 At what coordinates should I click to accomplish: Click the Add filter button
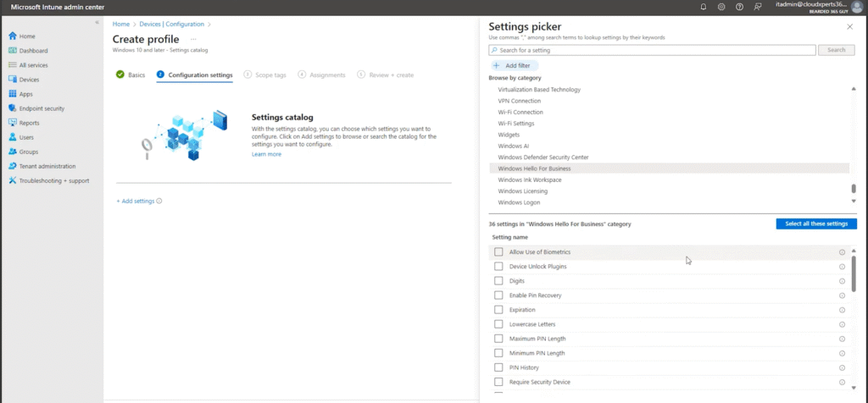tap(513, 66)
